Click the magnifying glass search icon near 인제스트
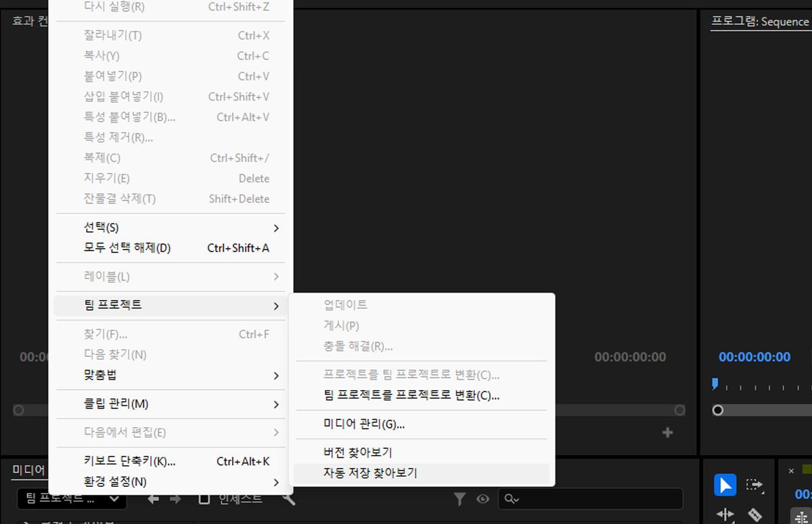This screenshot has height=524, width=812. [288, 498]
